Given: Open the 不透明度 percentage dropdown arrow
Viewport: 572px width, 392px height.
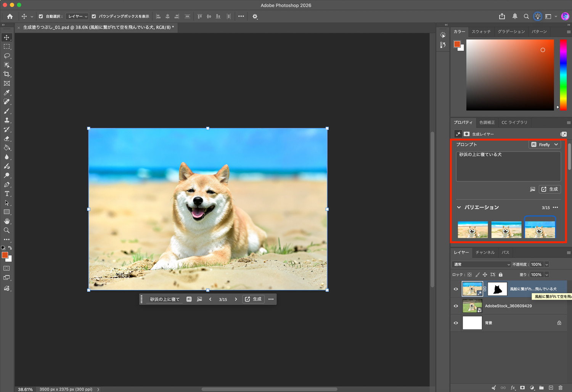Looking at the screenshot, I should click(x=546, y=264).
